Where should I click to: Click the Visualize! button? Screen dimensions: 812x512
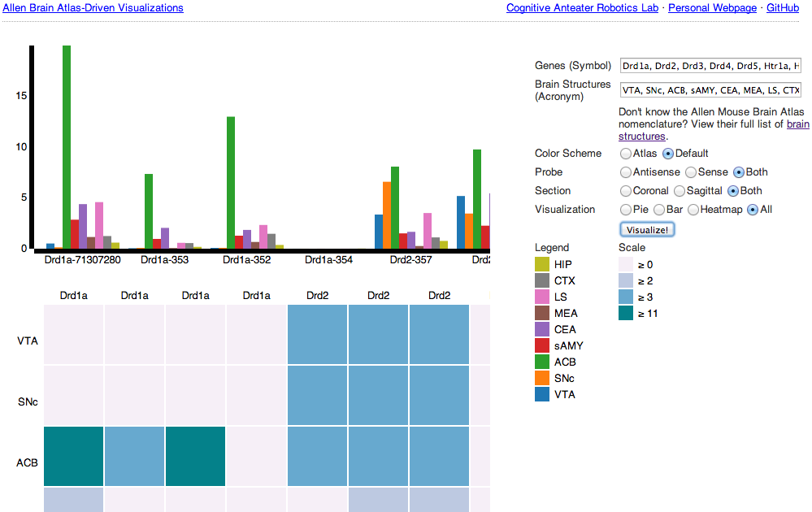click(x=647, y=229)
